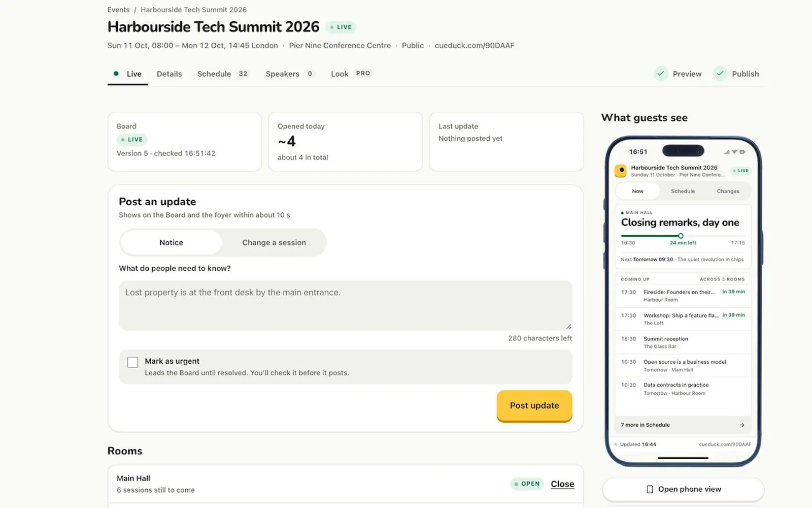The height and width of the screenshot is (508, 812).
Task: Click the Publish button
Action: point(737,74)
